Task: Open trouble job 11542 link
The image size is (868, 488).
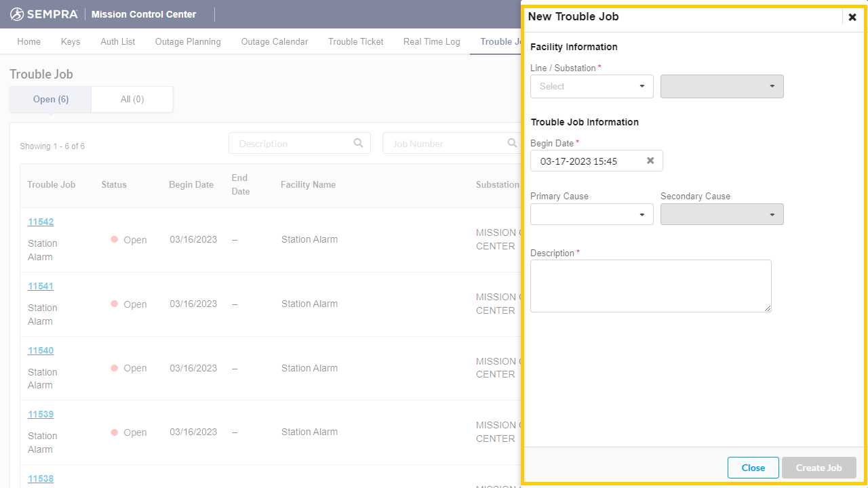Action: (41, 222)
